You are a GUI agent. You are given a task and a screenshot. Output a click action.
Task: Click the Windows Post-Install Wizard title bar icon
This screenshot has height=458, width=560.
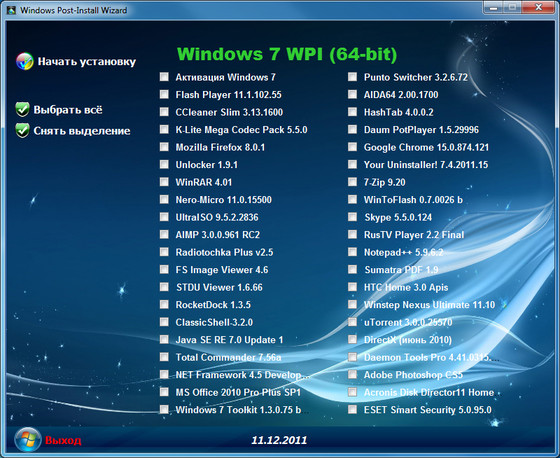click(x=11, y=10)
